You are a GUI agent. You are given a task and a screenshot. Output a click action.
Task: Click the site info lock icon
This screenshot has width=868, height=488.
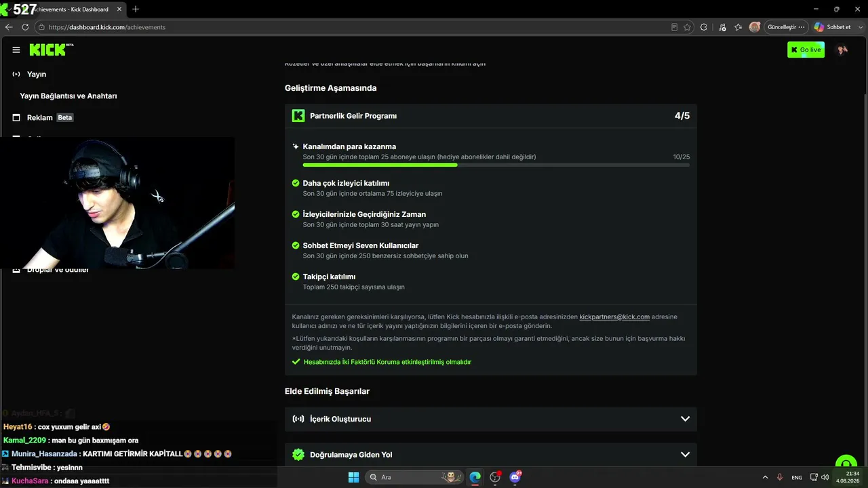tap(41, 27)
